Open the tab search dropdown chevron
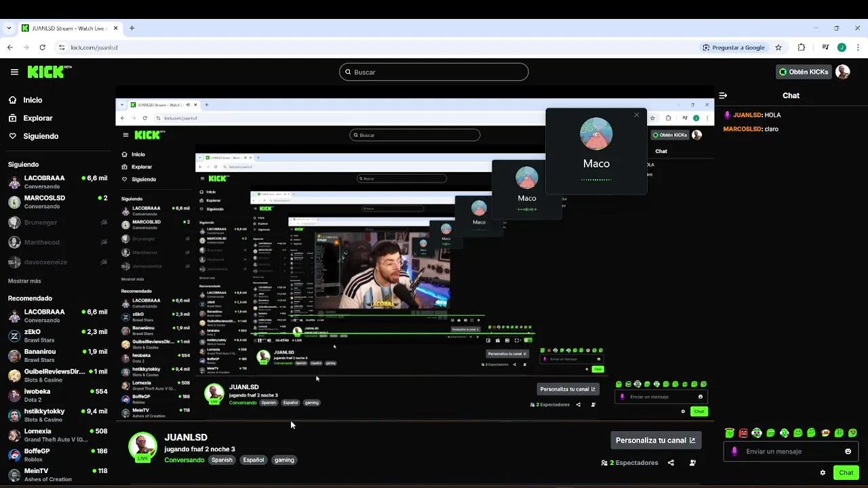This screenshot has width=868, height=488. coord(9,28)
